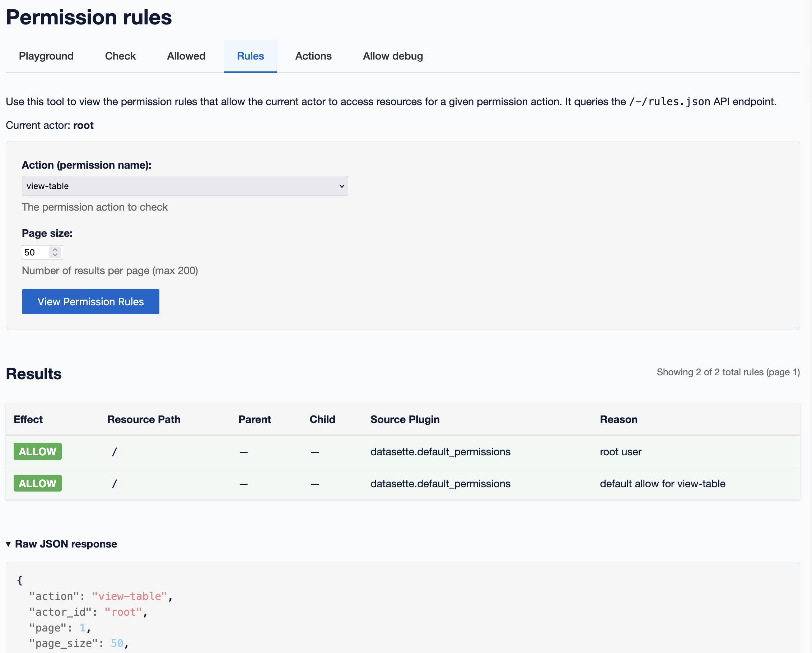Select the currently active Rules tab
The width and height of the screenshot is (812, 653).
tap(250, 56)
